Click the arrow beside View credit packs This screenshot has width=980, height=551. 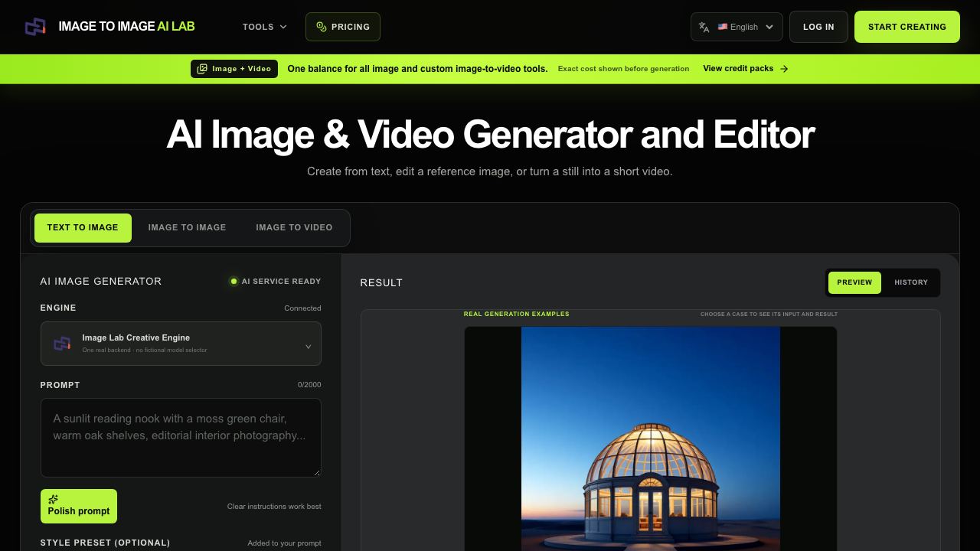[x=784, y=69]
